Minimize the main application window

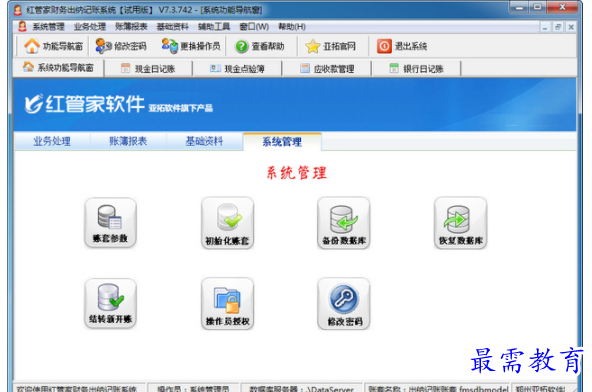pyautogui.click(x=520, y=8)
